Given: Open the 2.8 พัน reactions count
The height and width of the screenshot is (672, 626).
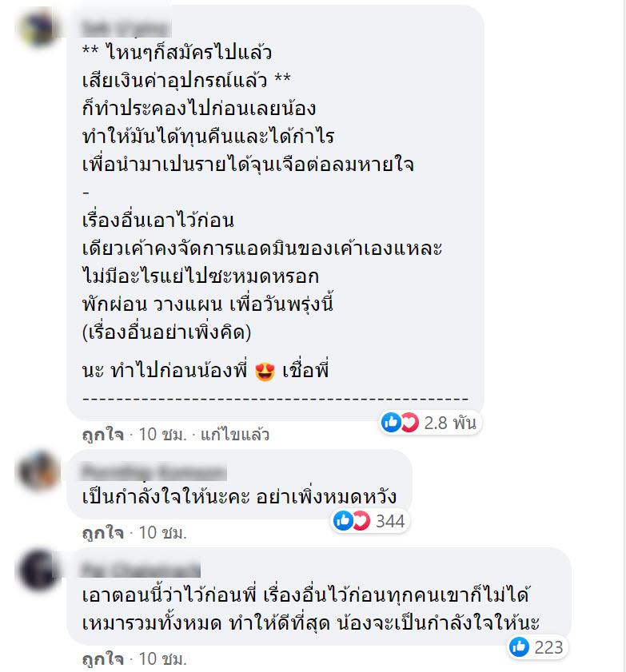Looking at the screenshot, I should pyautogui.click(x=450, y=423).
